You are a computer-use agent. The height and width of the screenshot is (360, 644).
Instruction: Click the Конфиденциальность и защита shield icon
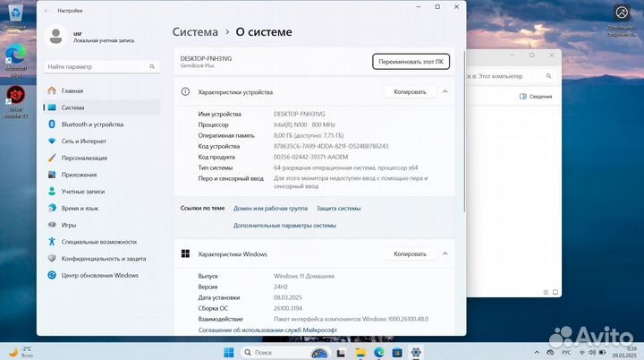click(x=52, y=259)
